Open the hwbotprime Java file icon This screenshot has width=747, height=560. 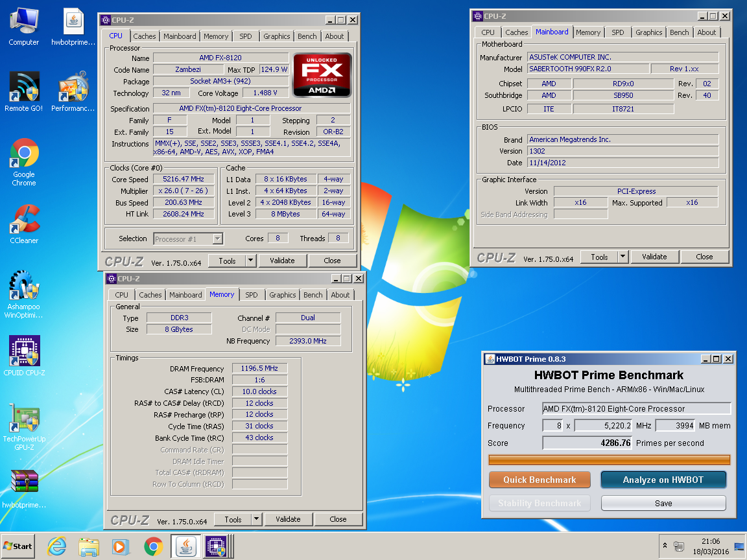coord(73,27)
